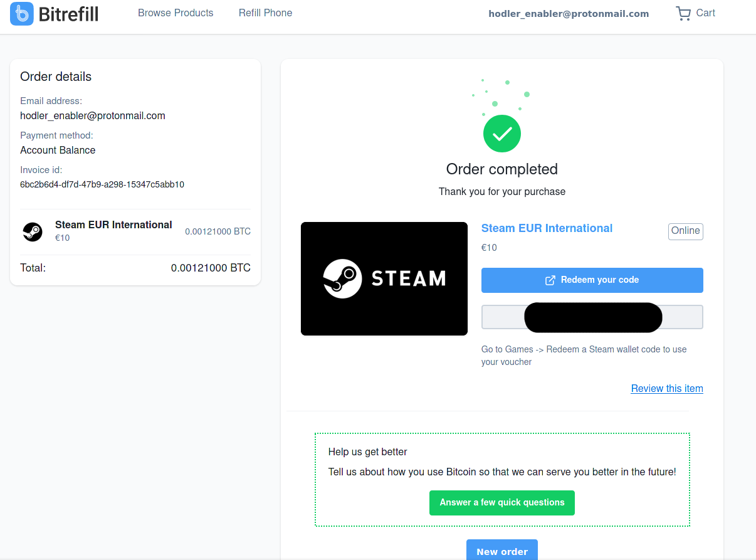
Task: Click the external link icon on Redeem button
Action: [550, 280]
